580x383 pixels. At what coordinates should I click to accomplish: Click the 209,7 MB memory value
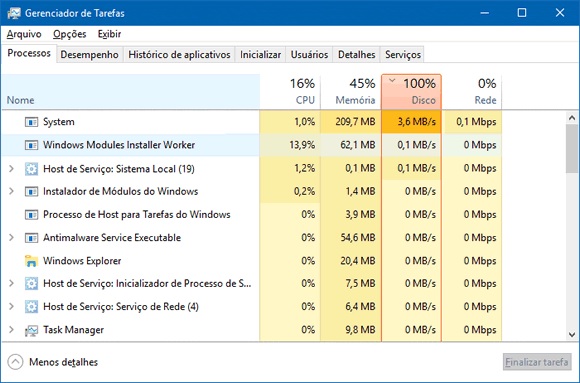(355, 122)
